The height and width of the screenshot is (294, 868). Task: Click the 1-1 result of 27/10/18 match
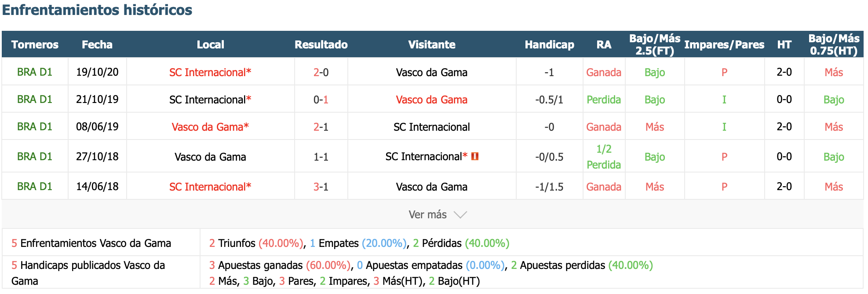321,157
